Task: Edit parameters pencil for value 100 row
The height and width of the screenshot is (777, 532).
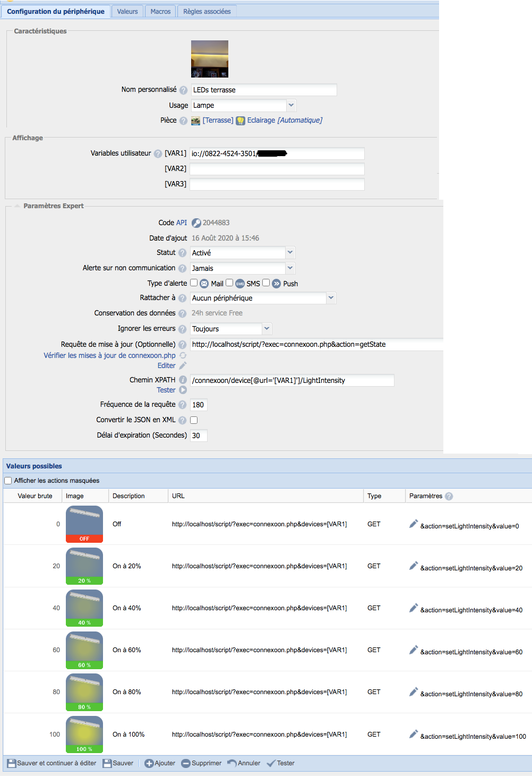Action: 414,735
